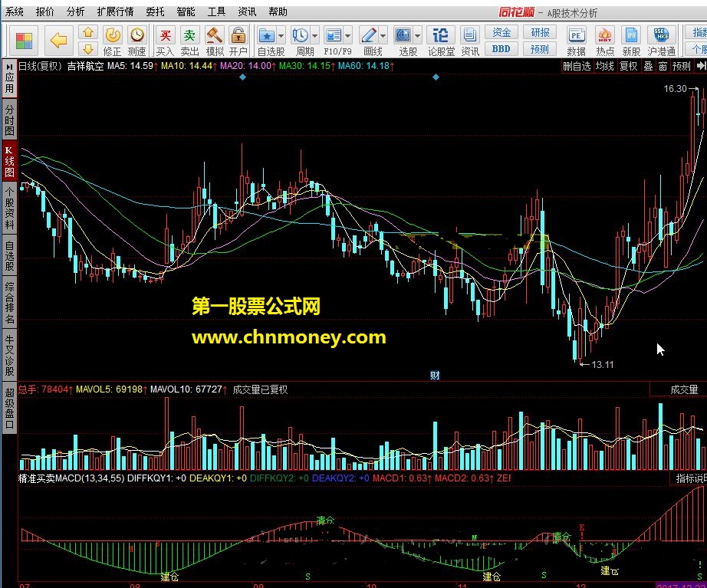
Task: Open the 系统 menu
Action: pyautogui.click(x=15, y=11)
